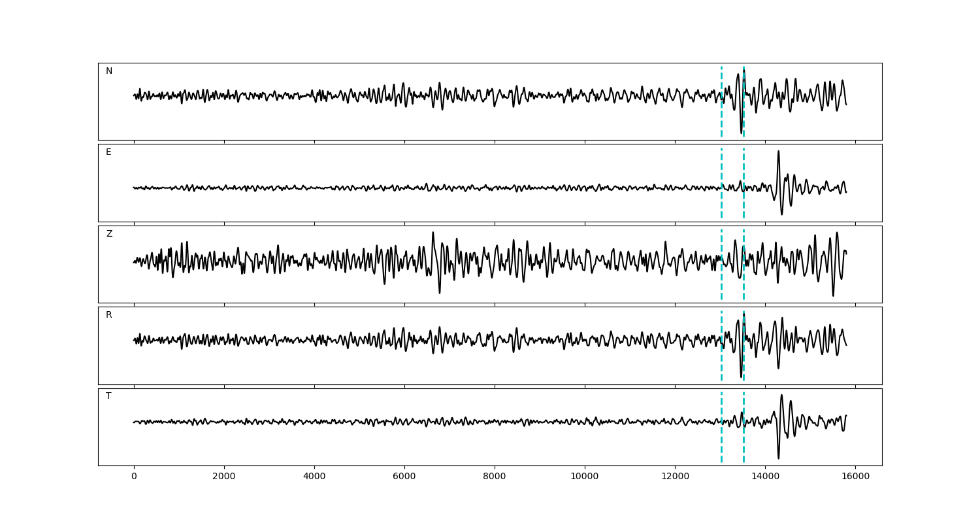The height and width of the screenshot is (523, 980).
Task: Click the x-axis tick label 14000
Action: pos(765,477)
